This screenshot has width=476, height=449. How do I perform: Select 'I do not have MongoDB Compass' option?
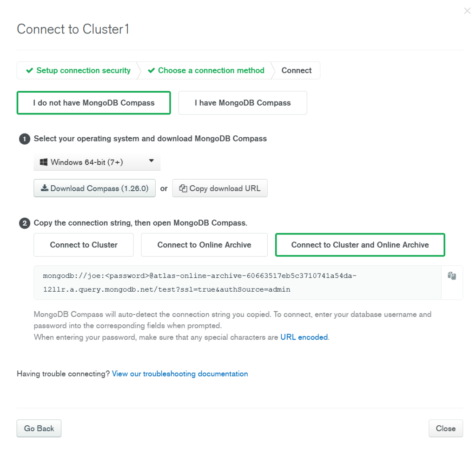(x=94, y=103)
